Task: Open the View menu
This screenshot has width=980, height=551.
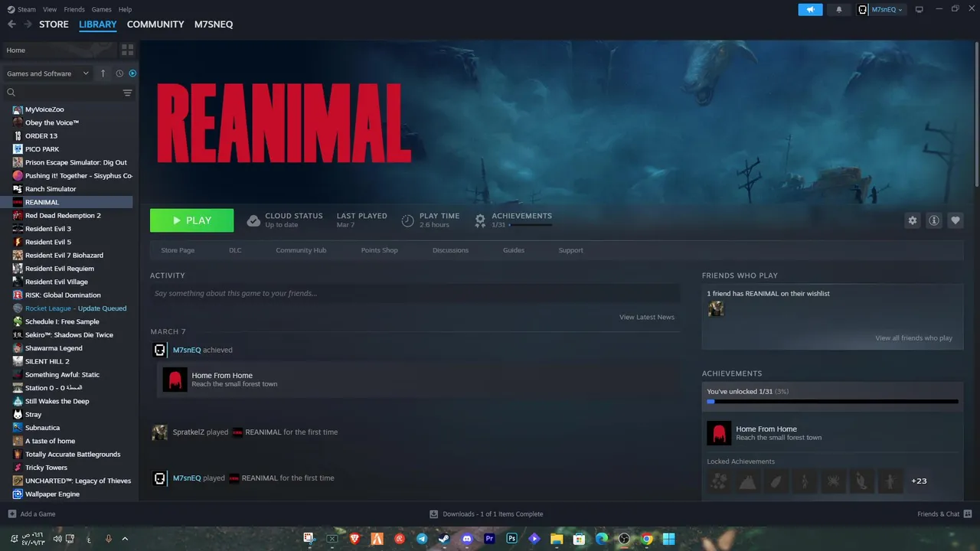Action: (50, 9)
